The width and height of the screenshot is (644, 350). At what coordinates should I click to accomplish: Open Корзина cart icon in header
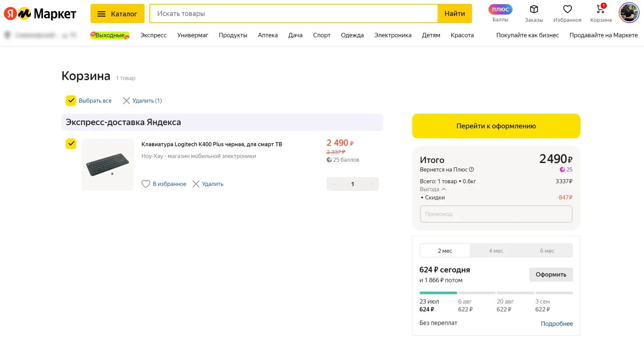601,14
